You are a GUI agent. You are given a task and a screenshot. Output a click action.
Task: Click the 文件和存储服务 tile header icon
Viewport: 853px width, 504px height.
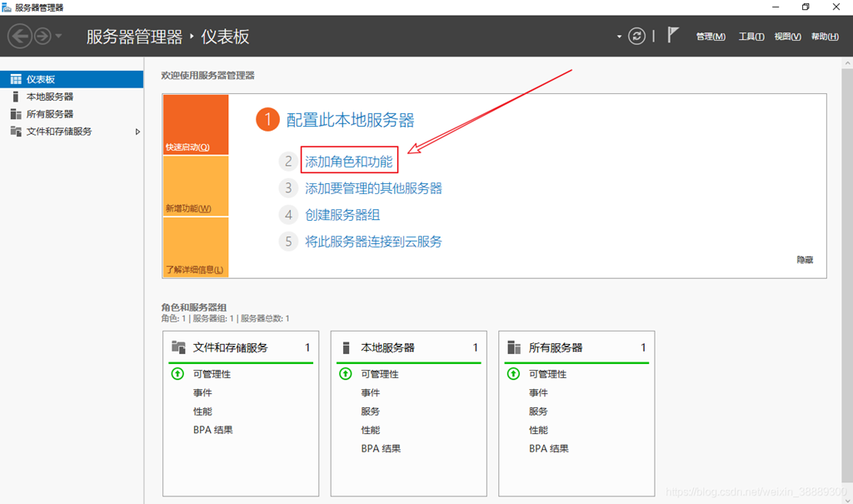pyautogui.click(x=178, y=347)
